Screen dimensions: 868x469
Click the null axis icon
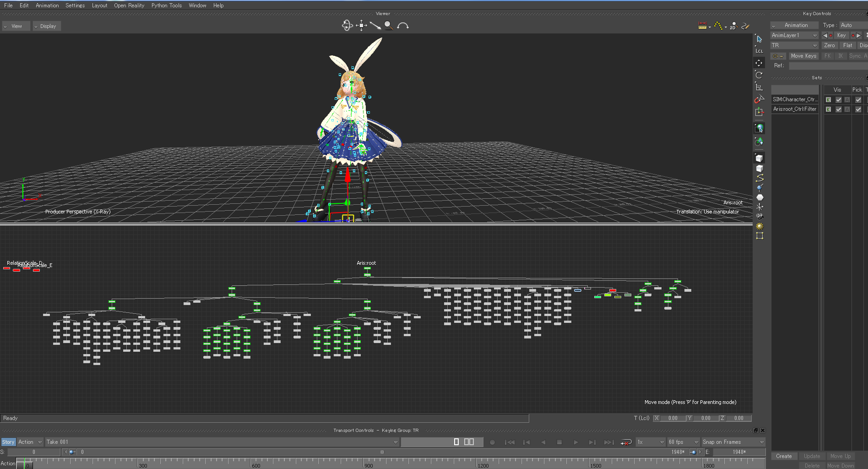pyautogui.click(x=759, y=207)
